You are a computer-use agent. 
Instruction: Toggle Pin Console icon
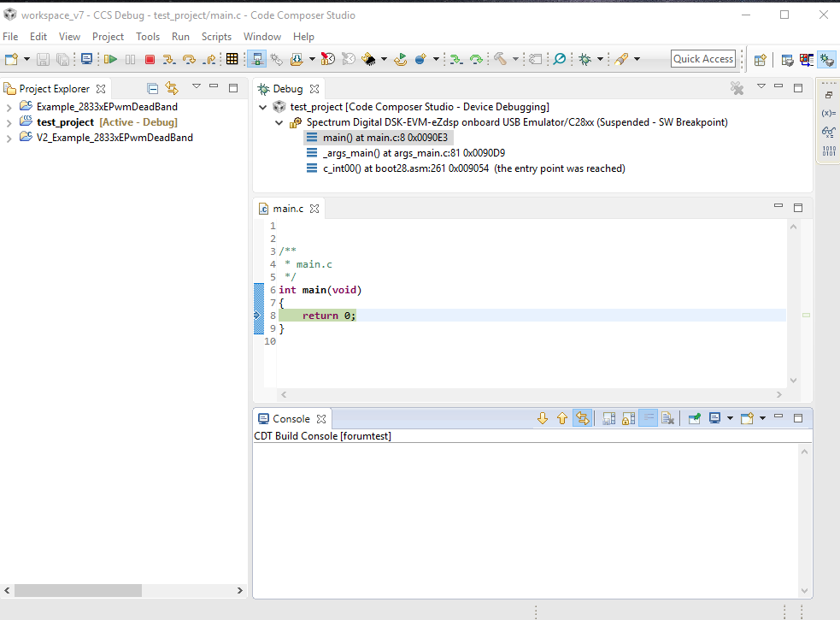pos(694,418)
